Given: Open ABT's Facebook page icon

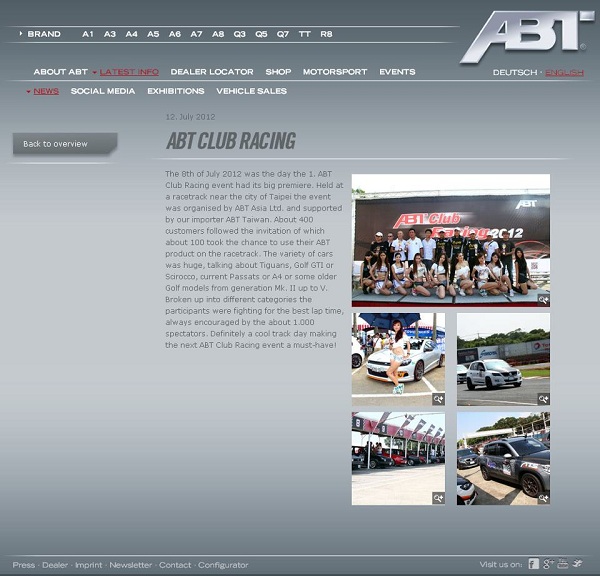Looking at the screenshot, I should 534,564.
